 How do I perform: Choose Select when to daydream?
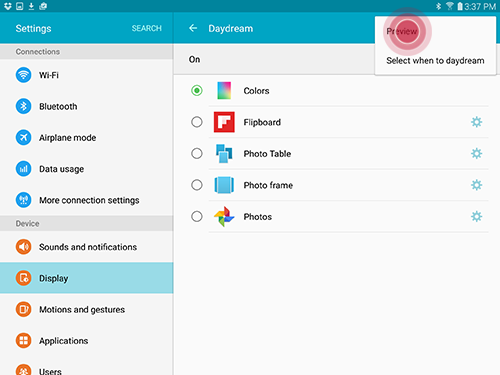click(435, 61)
